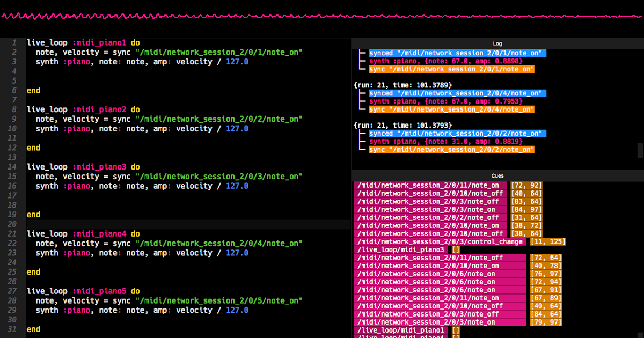
Task: Click the 127.0 value on line 10
Action: pyautogui.click(x=236, y=128)
